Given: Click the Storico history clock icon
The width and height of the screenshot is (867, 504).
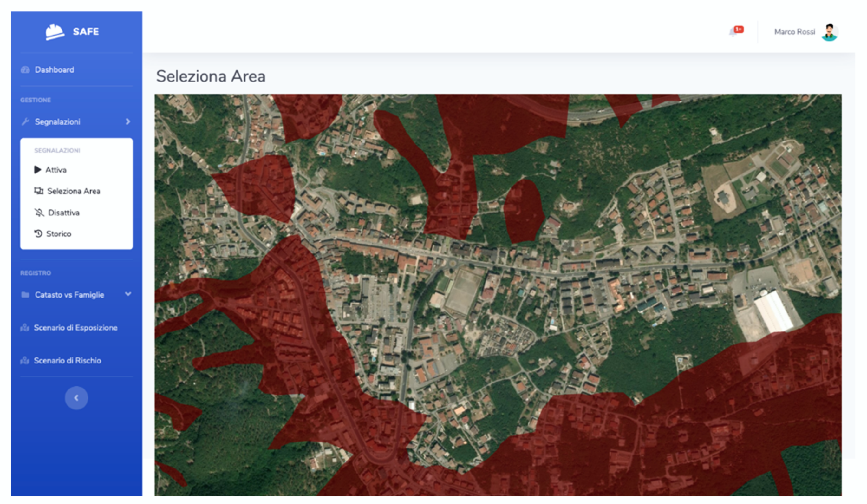Looking at the screenshot, I should coord(38,234).
